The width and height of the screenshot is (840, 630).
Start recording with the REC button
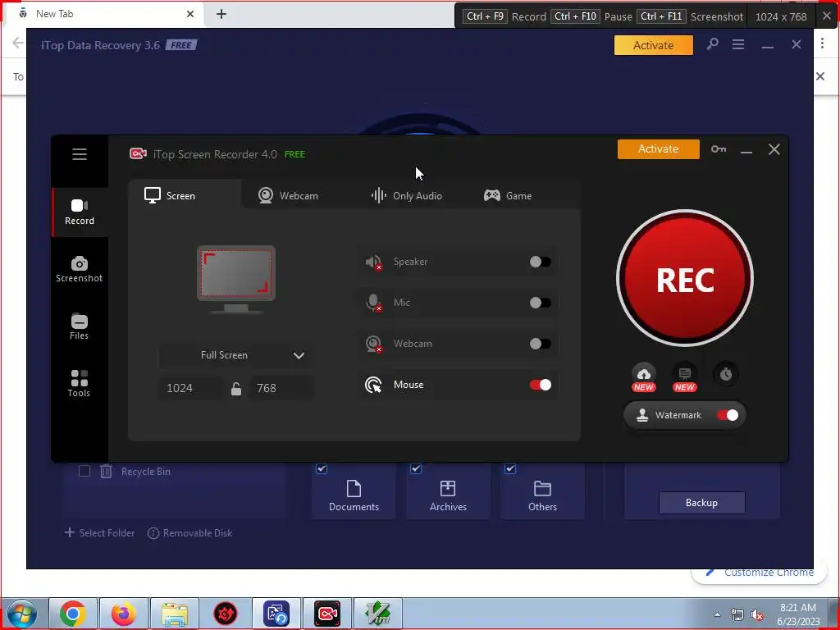(685, 278)
